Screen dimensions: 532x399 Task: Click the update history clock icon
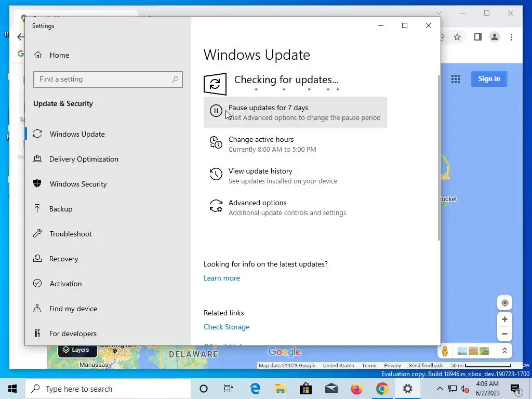[216, 174]
